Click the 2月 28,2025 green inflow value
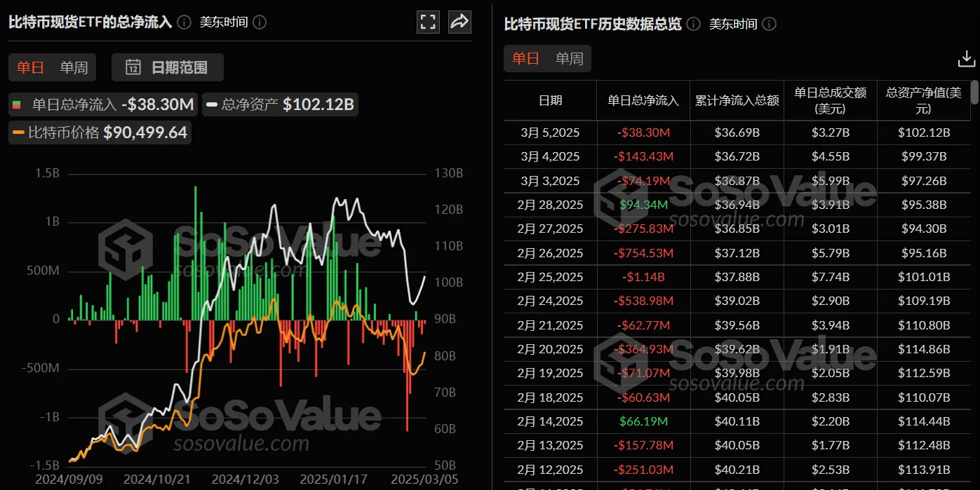Viewport: 980px width, 490px height. (x=643, y=204)
